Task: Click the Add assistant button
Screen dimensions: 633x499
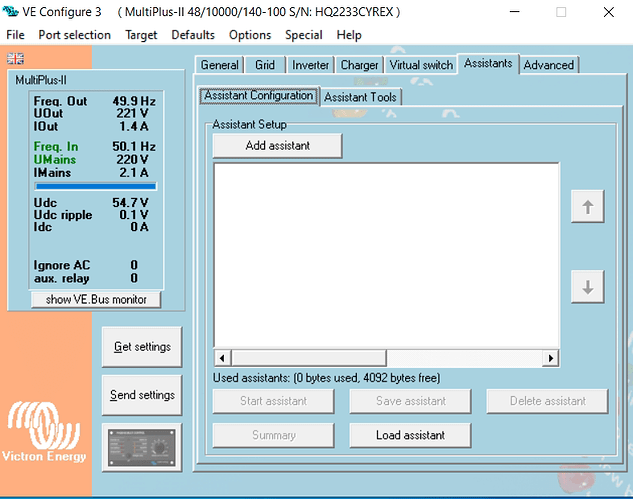Action: point(277,145)
